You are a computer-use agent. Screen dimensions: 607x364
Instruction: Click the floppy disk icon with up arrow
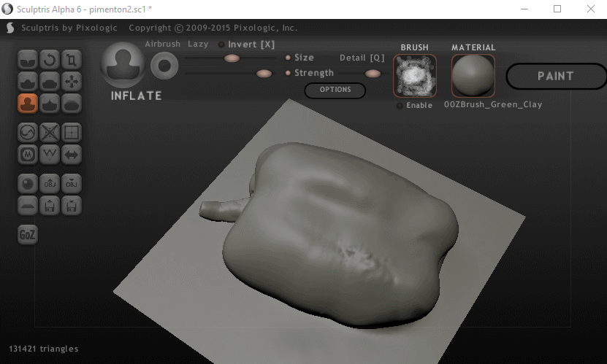[50, 206]
